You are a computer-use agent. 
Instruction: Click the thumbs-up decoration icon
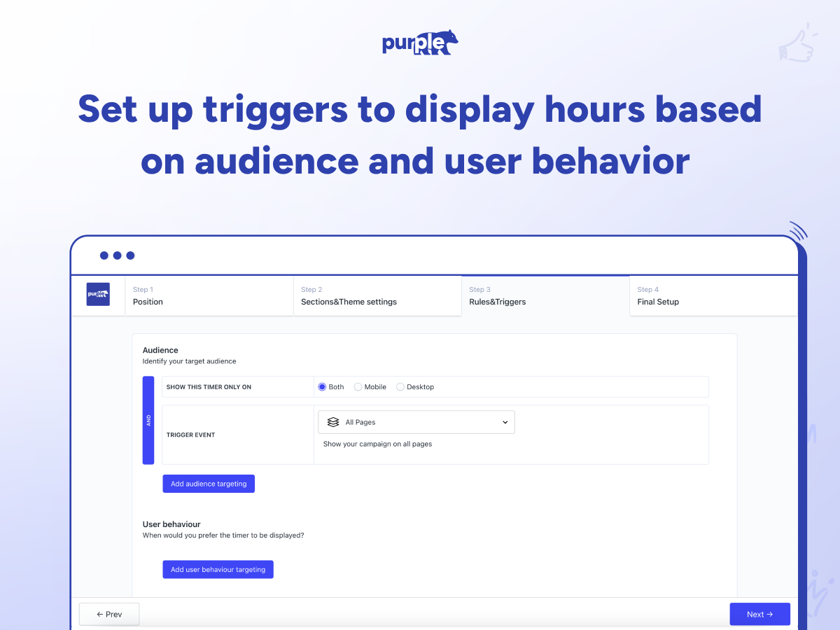[x=798, y=43]
